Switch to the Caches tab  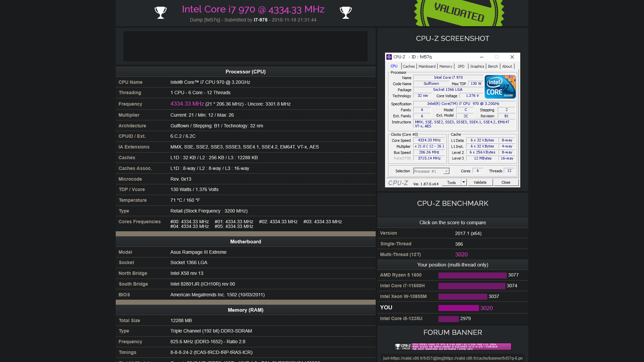pos(409,66)
